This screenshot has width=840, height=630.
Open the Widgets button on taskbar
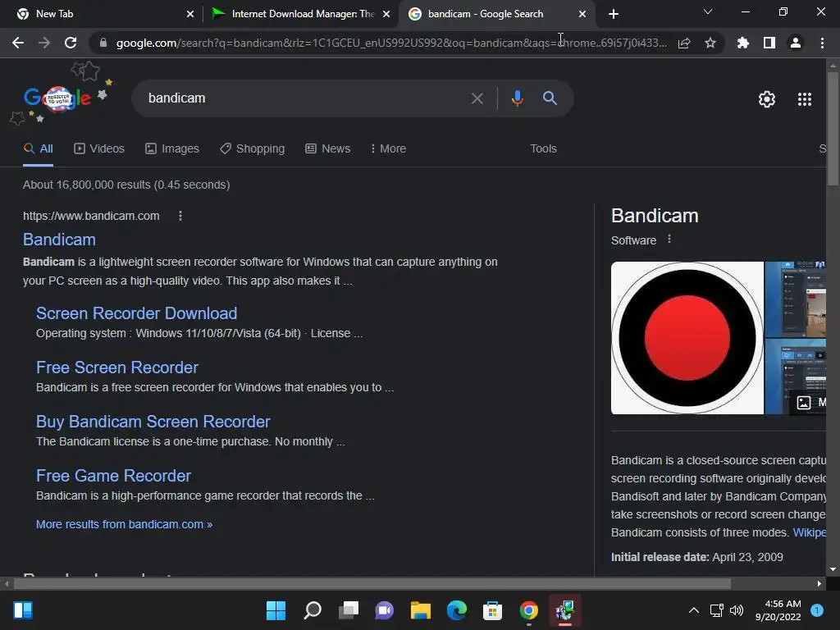(23, 610)
